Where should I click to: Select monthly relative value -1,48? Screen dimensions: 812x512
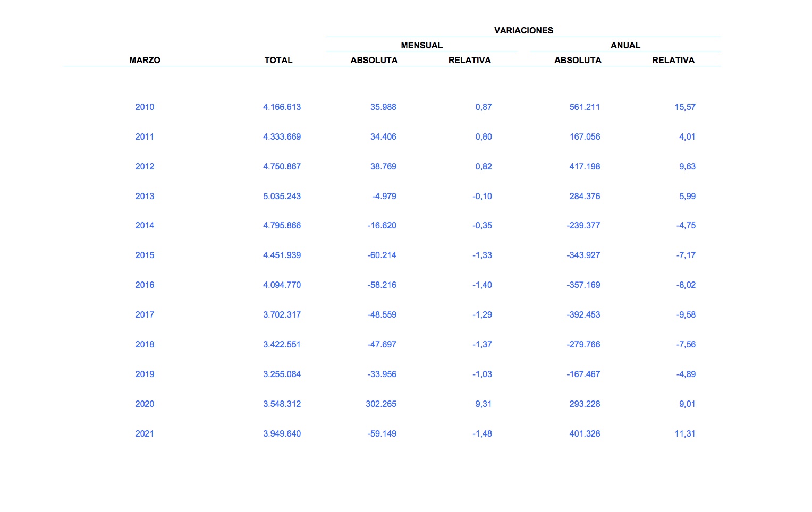482,433
